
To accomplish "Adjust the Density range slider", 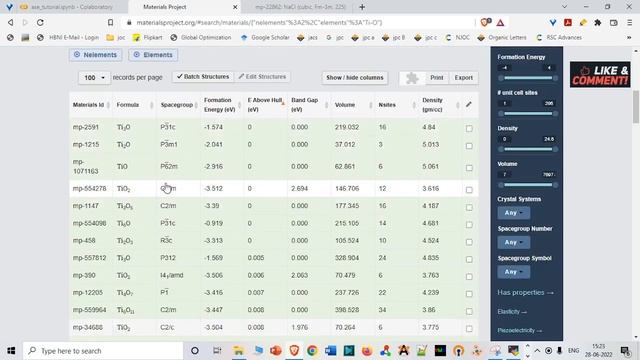I will pos(528,149).
